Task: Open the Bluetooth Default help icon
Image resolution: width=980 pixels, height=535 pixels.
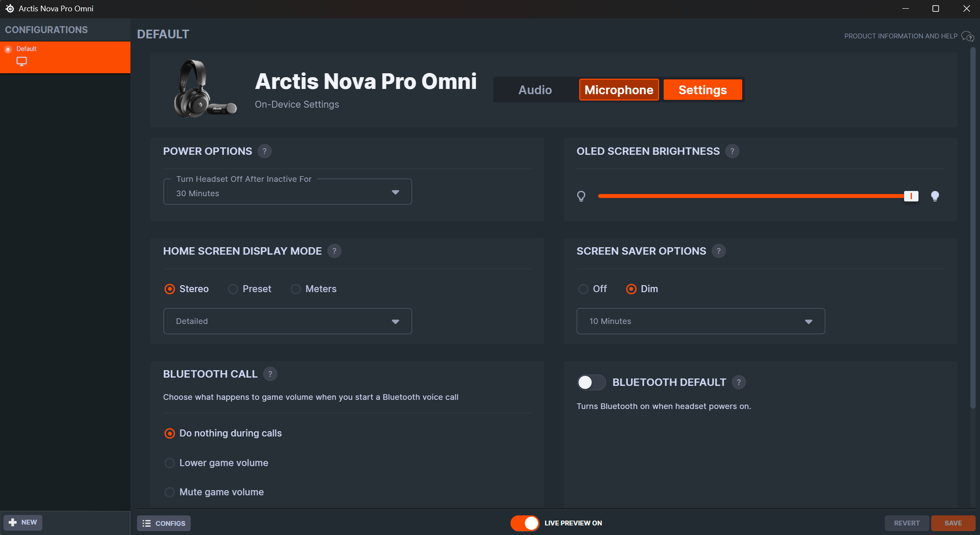Action: pos(739,382)
